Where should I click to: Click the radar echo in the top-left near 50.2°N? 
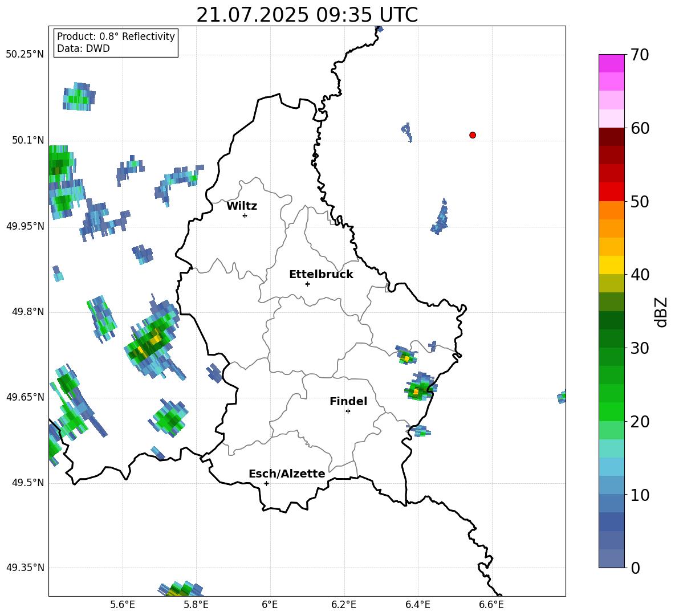point(79,96)
